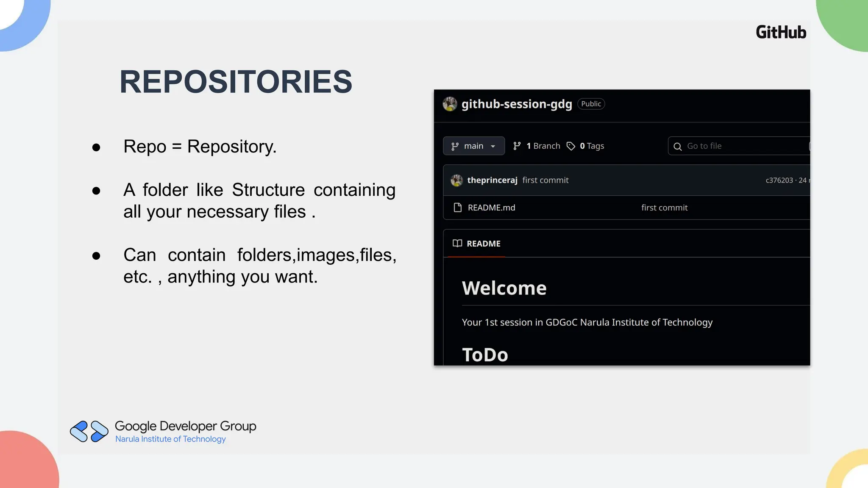Click the Public visibility badge
Viewport: 868px width, 488px height.
point(591,104)
